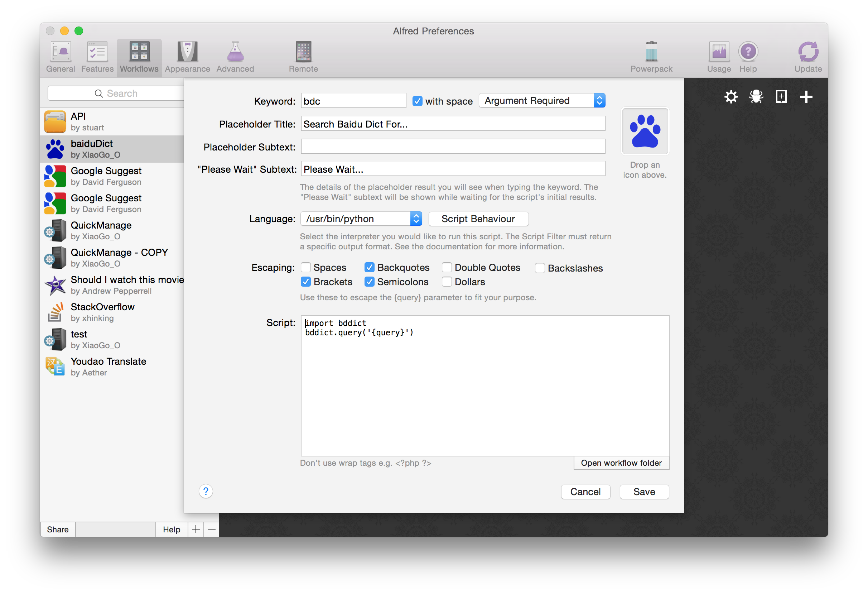
Task: Select the Youdao Translate workflow icon
Action: [55, 367]
